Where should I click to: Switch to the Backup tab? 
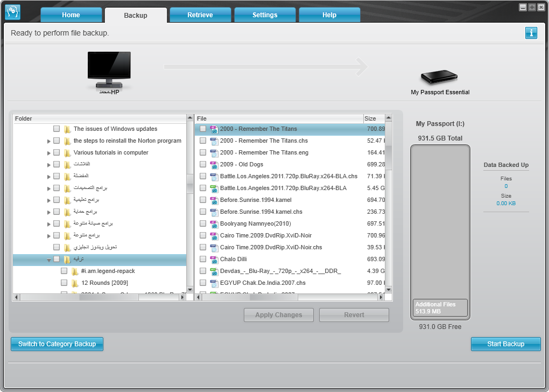[136, 15]
